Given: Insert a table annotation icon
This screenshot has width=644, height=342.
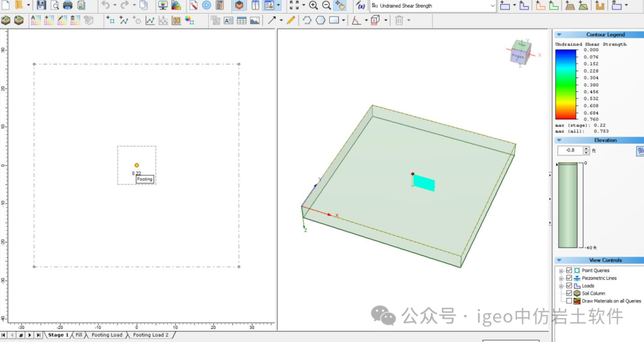Looking at the screenshot, I should coord(241,20).
